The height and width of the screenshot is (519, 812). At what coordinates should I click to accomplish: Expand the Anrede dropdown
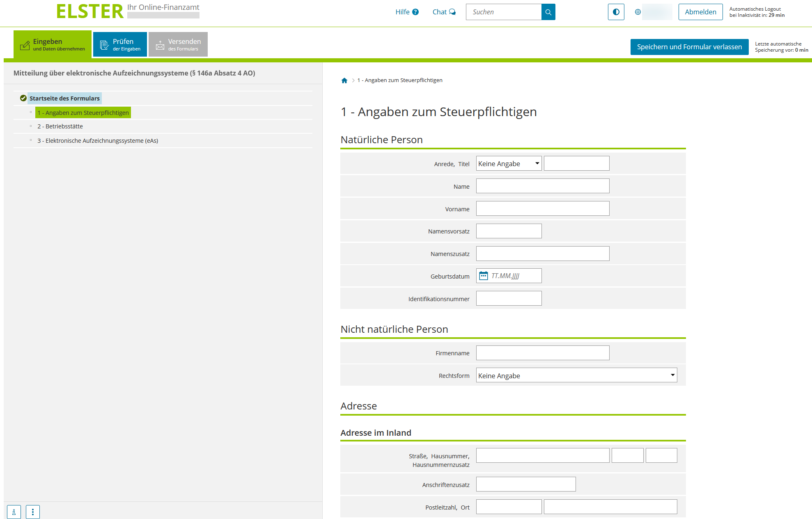[x=509, y=164]
